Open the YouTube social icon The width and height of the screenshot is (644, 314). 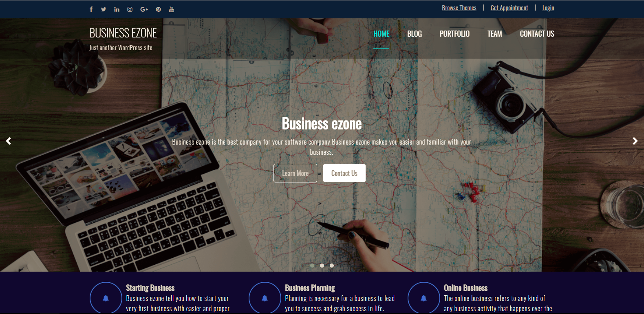[x=172, y=9]
